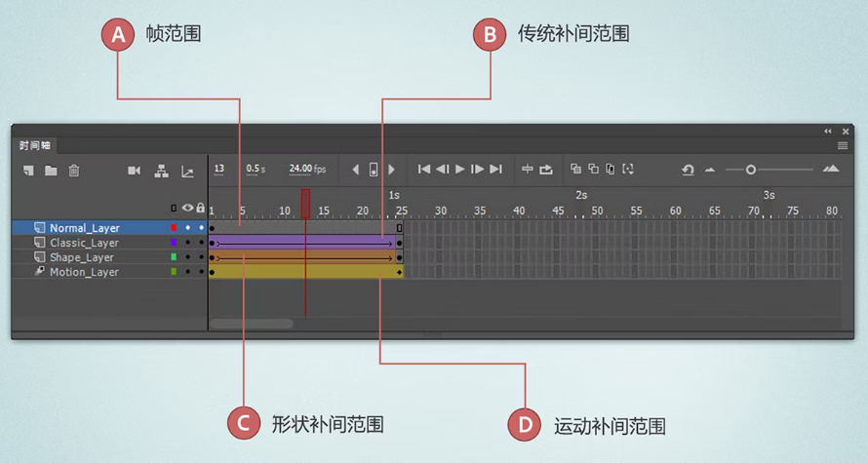Image resolution: width=868 pixels, height=463 pixels.
Task: Click the New Layer icon
Action: coord(29,171)
